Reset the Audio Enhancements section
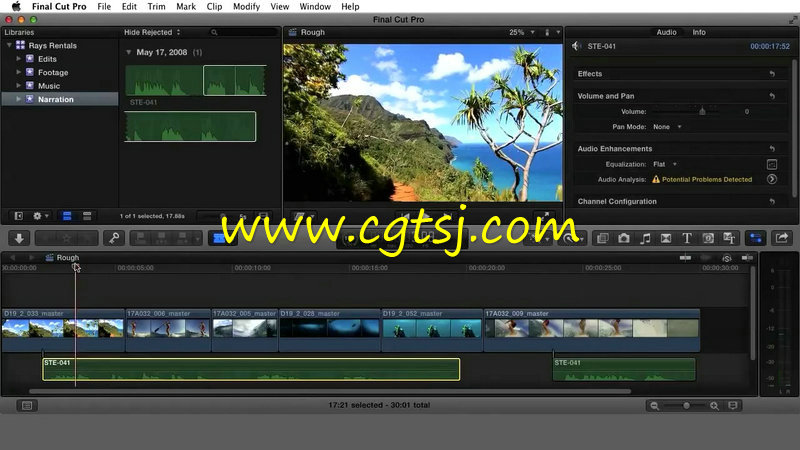 (x=772, y=148)
